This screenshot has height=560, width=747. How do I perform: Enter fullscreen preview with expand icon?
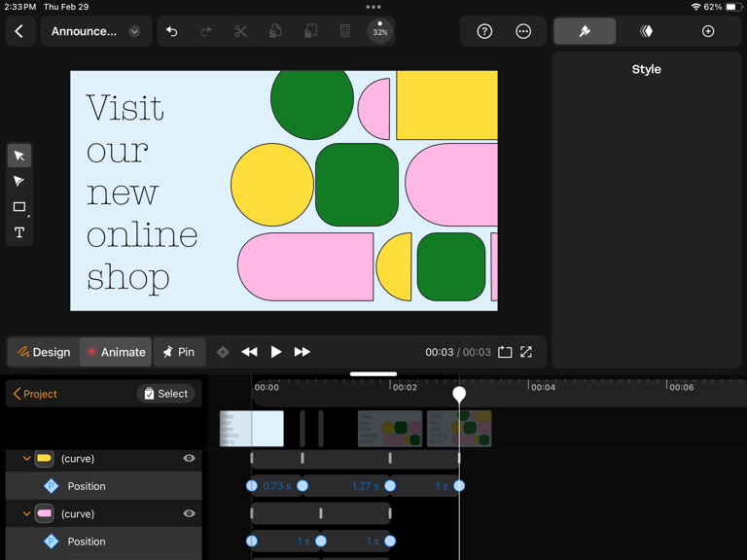click(526, 352)
